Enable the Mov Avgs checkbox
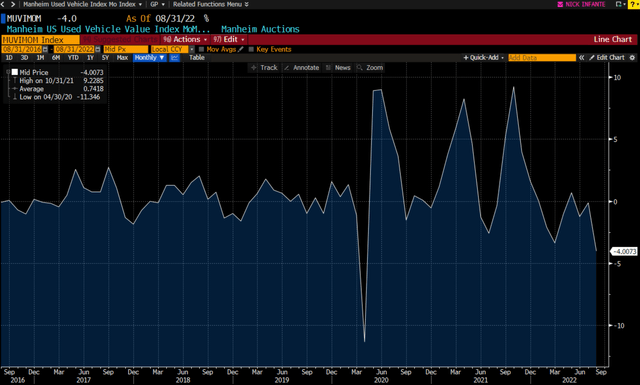The width and height of the screenshot is (640, 385). (201, 49)
